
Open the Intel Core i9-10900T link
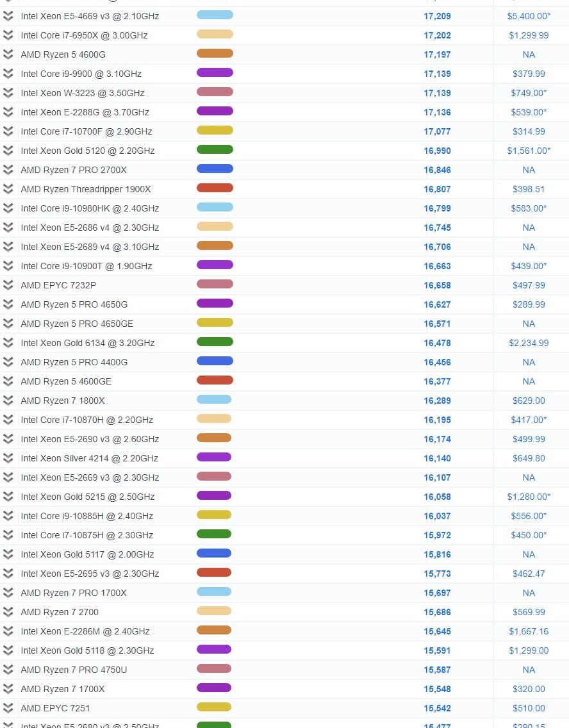click(x=87, y=266)
